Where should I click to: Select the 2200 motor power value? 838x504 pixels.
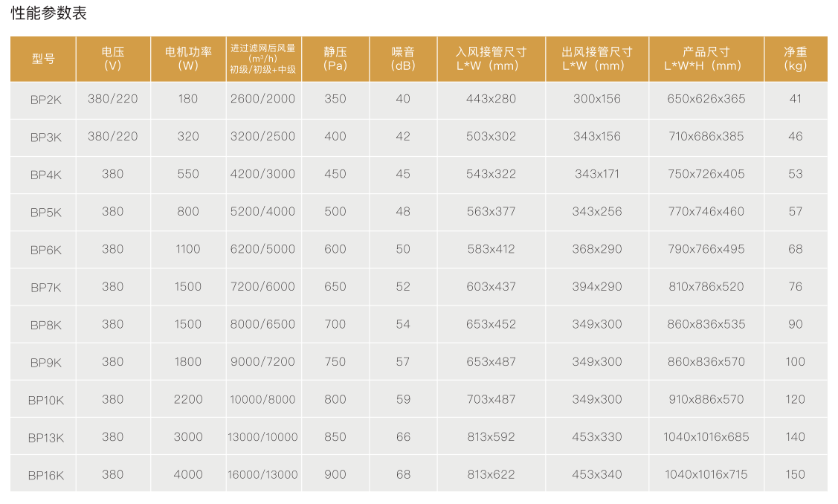[188, 399]
